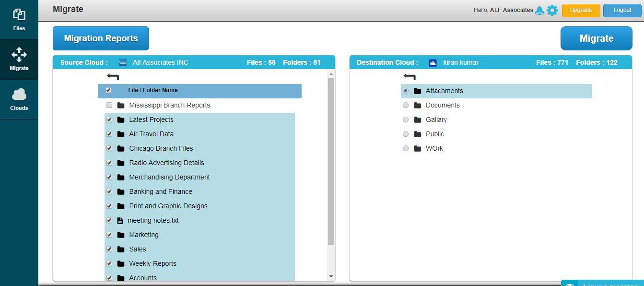Choose the Public folder radio button
The image size is (644, 286).
click(x=406, y=134)
